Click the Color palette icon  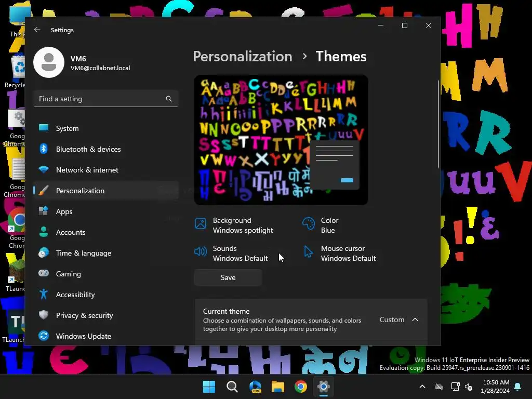pos(309,223)
